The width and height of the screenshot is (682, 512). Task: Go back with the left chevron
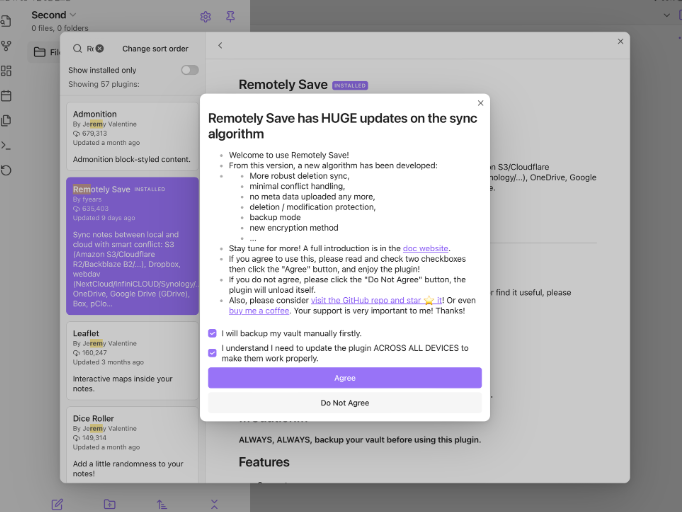click(x=220, y=45)
